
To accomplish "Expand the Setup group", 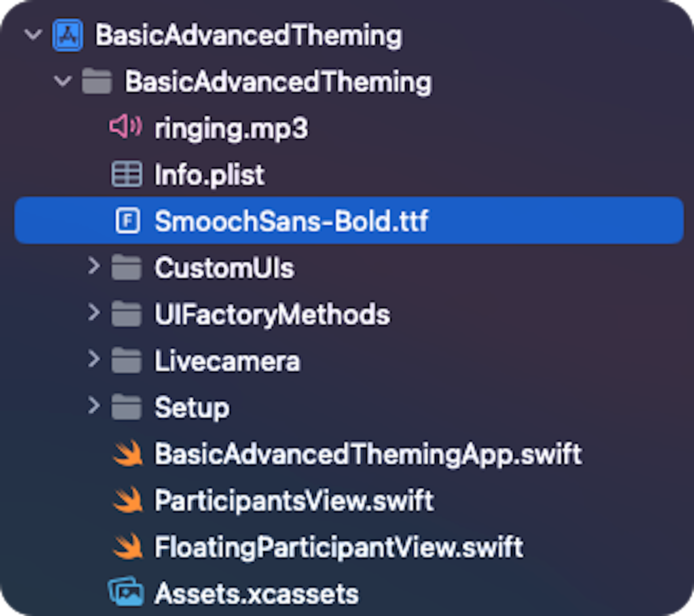I will coord(94,407).
